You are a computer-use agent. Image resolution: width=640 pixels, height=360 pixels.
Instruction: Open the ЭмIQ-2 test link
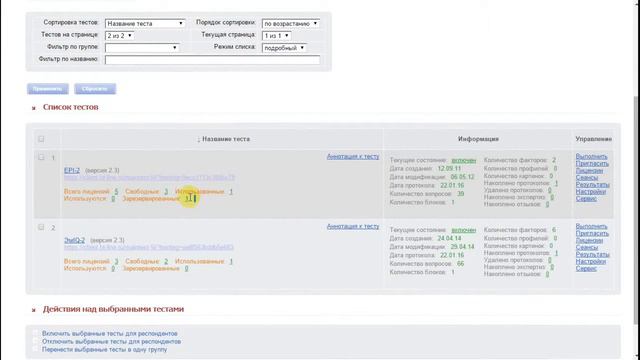click(x=74, y=240)
